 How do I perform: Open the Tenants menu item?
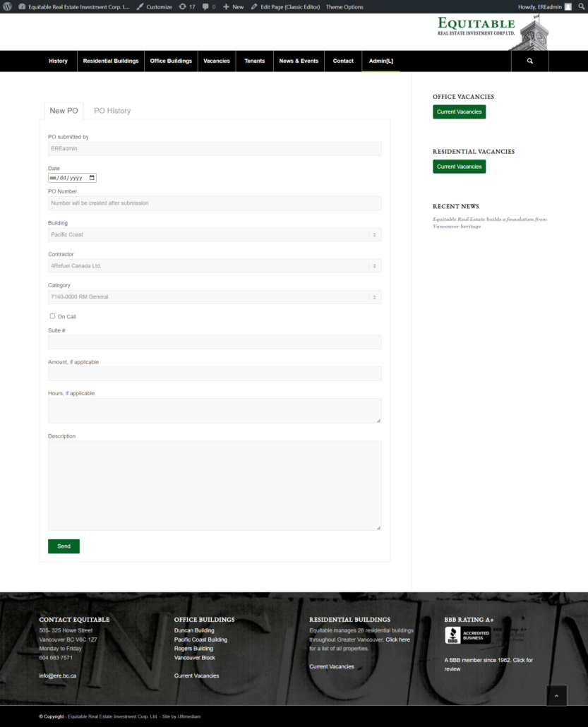pyautogui.click(x=255, y=61)
